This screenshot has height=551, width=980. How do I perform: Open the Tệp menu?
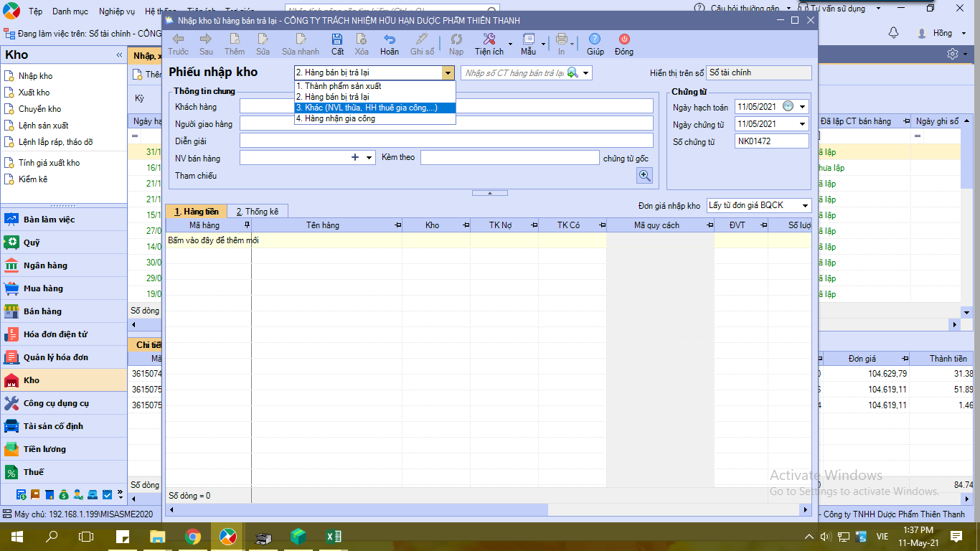tap(35, 11)
